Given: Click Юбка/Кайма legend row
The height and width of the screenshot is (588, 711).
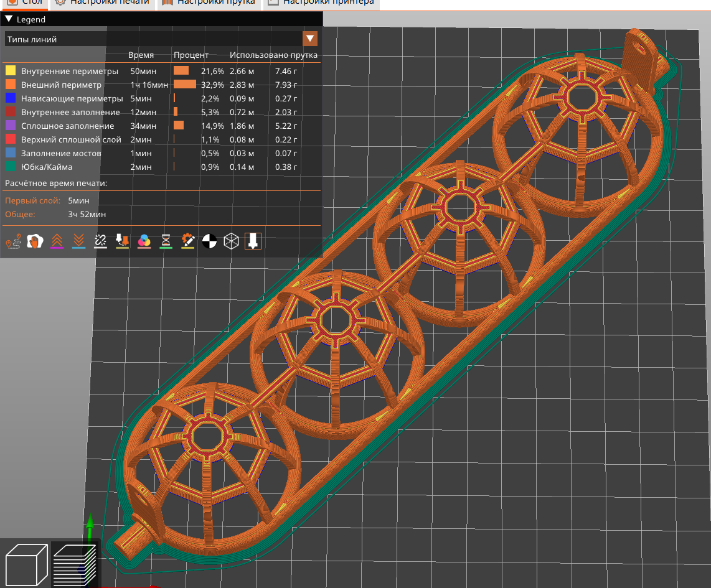Looking at the screenshot, I should [47, 167].
